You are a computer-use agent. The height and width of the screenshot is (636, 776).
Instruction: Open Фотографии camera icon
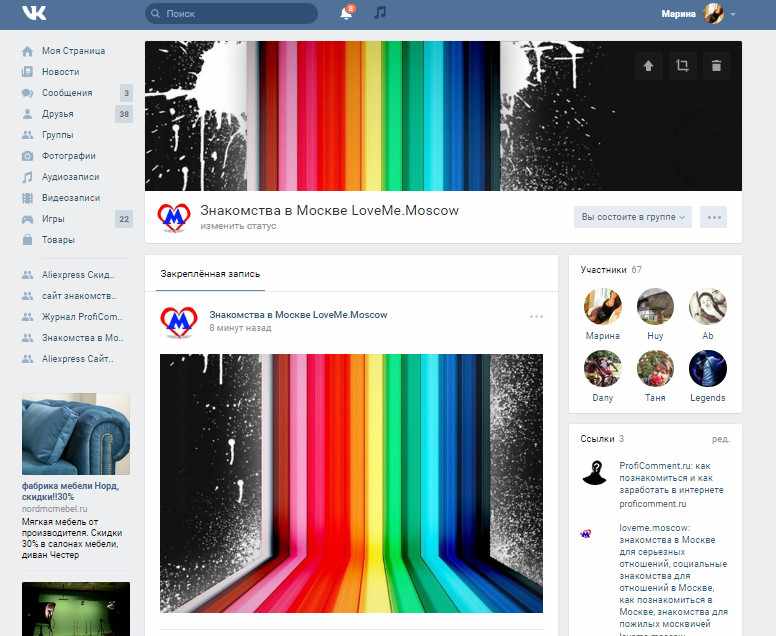[28, 156]
